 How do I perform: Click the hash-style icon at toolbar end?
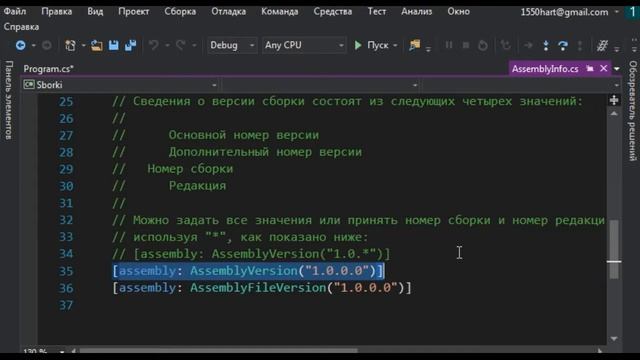(x=602, y=45)
